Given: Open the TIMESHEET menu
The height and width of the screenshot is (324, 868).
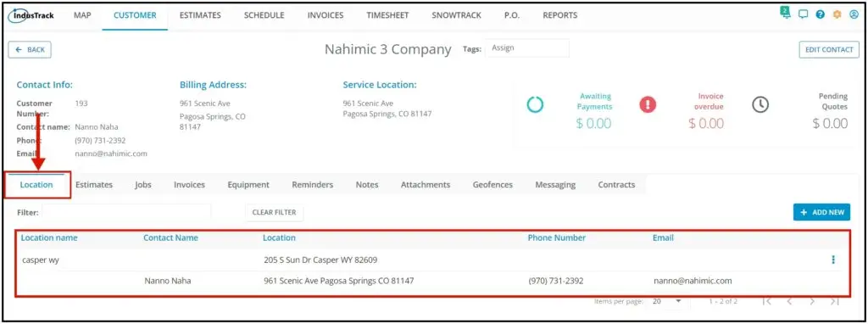Looking at the screenshot, I should (387, 15).
